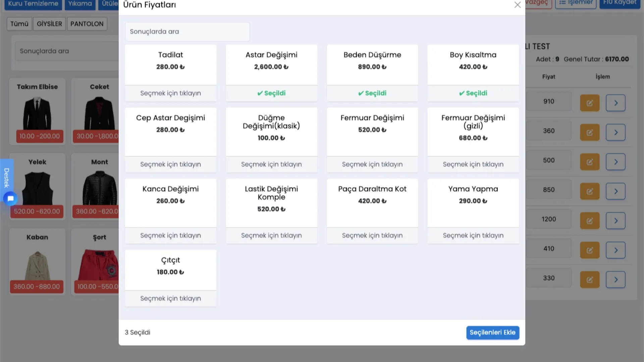Switch to the GİYSİLER category tab
This screenshot has width=644, height=362.
tap(49, 24)
